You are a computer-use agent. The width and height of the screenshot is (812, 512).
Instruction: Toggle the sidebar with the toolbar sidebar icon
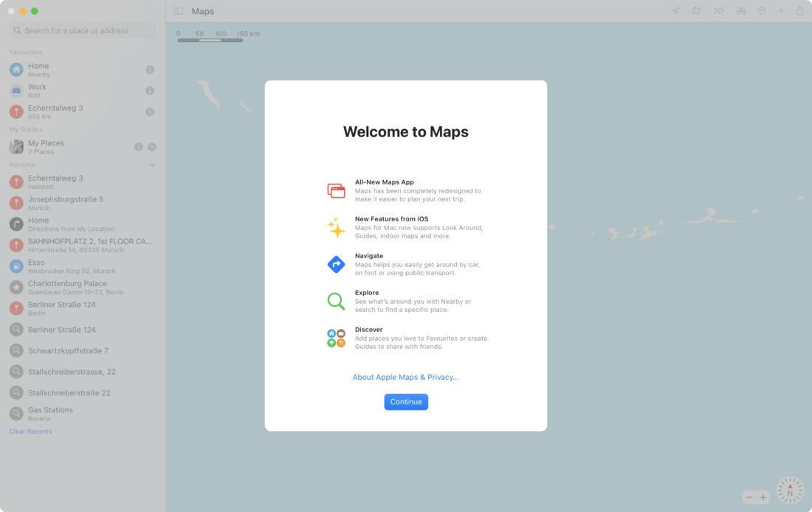click(179, 11)
